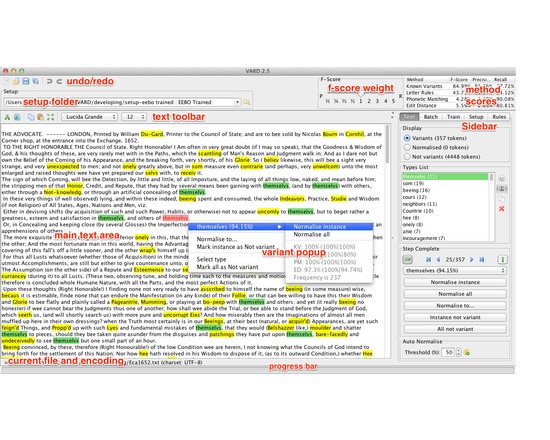Click the Save all copies icon
The image size is (550, 440).
[x=36, y=81]
